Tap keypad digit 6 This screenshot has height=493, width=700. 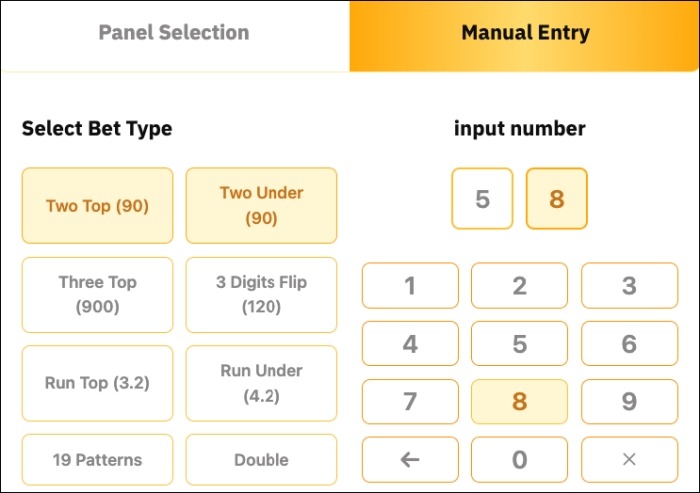click(629, 345)
